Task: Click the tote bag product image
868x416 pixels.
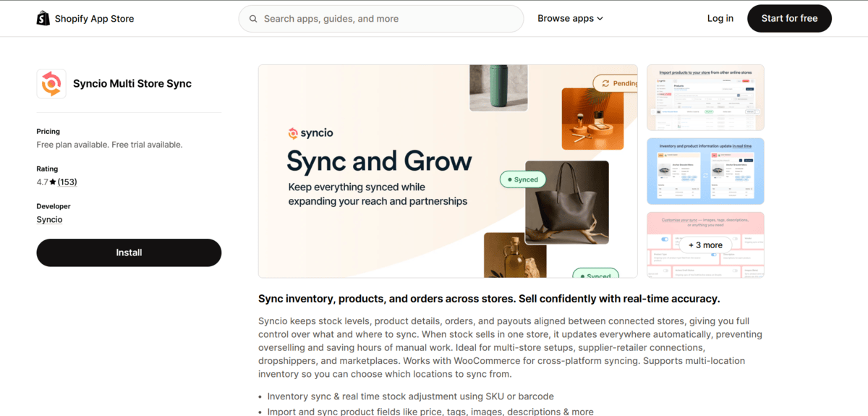Action: [x=566, y=203]
